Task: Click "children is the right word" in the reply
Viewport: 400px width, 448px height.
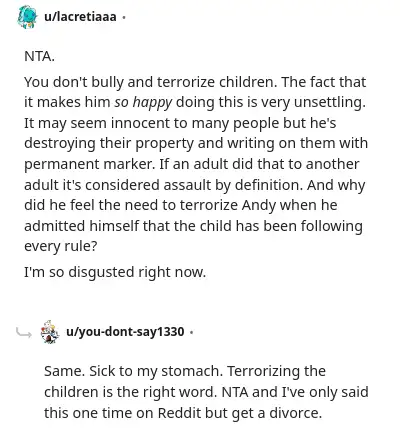Action: [130, 392]
